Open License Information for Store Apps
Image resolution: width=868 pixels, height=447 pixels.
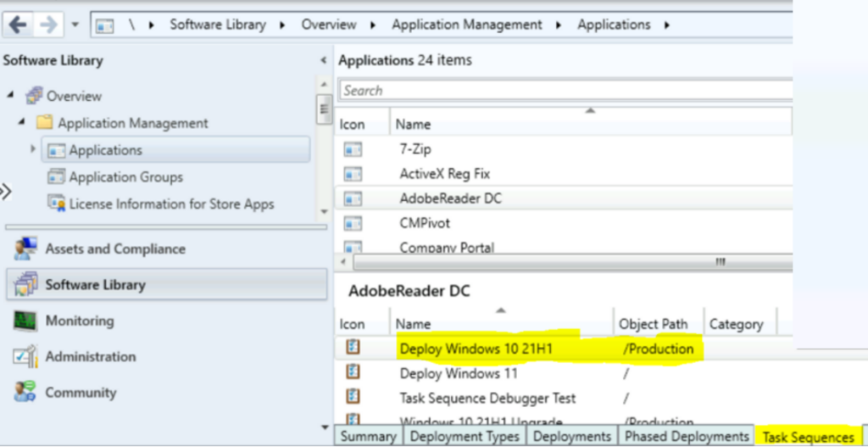click(x=171, y=204)
